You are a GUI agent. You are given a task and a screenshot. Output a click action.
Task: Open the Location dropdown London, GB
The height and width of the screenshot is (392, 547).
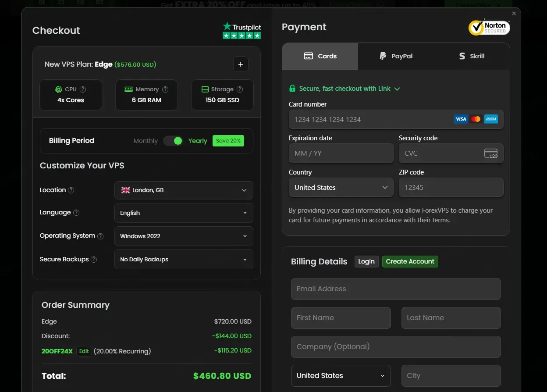pyautogui.click(x=184, y=190)
